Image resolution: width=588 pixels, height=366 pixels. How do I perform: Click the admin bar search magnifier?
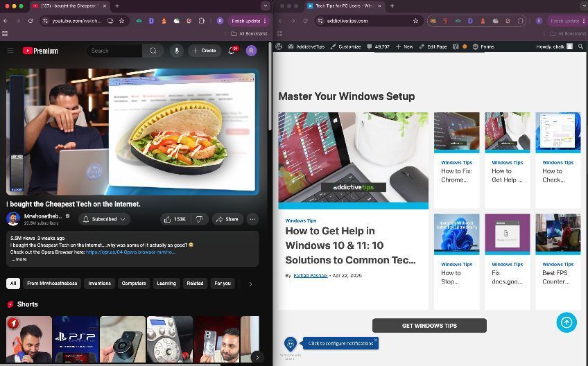pos(580,46)
